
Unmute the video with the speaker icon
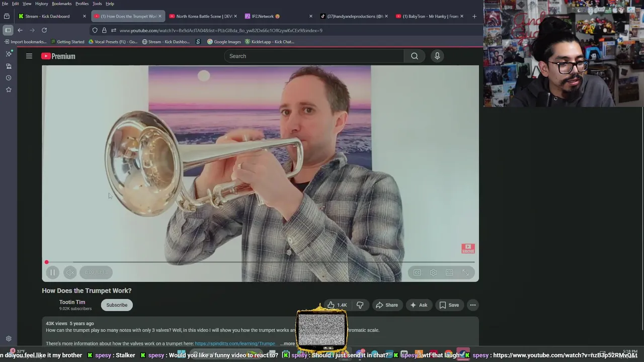pos(70,273)
